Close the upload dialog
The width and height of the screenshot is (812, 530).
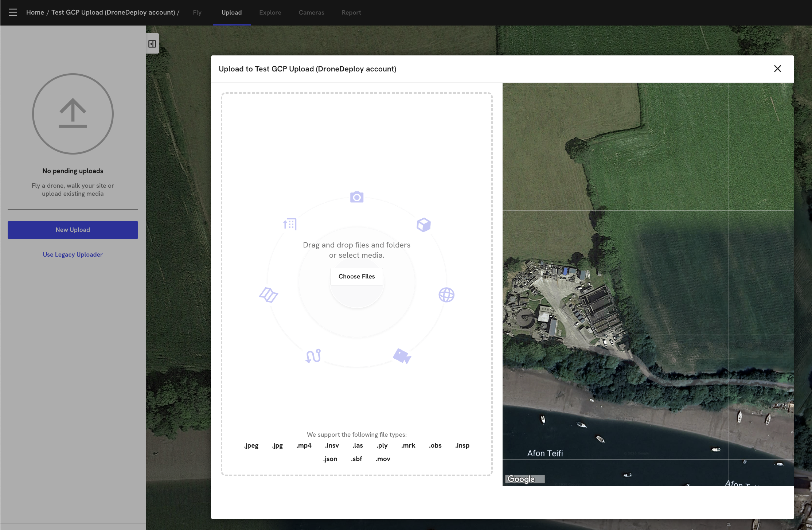click(x=777, y=69)
